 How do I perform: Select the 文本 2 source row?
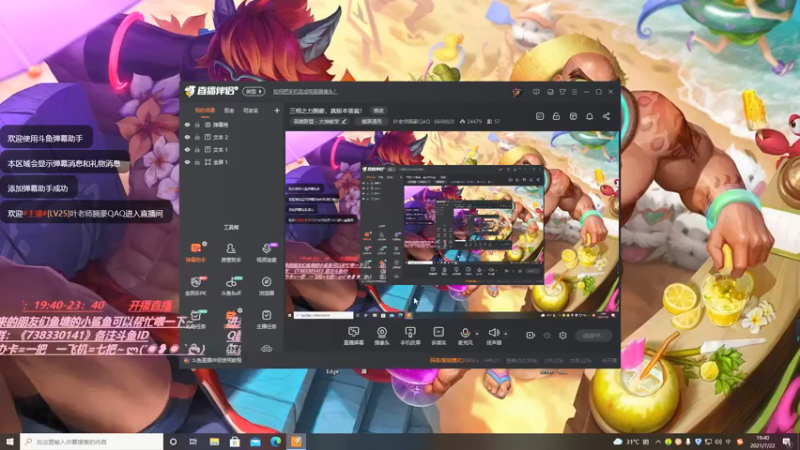[232, 137]
